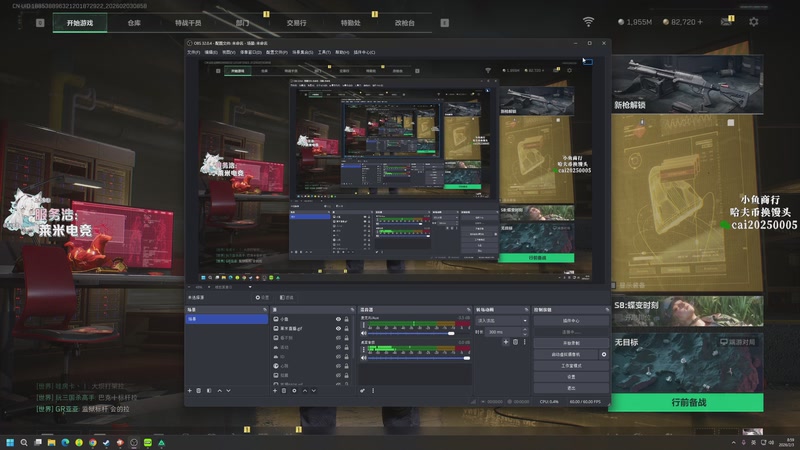The height and width of the screenshot is (450, 800).
Task: Remove the selected source using trash icon
Action: (x=284, y=391)
